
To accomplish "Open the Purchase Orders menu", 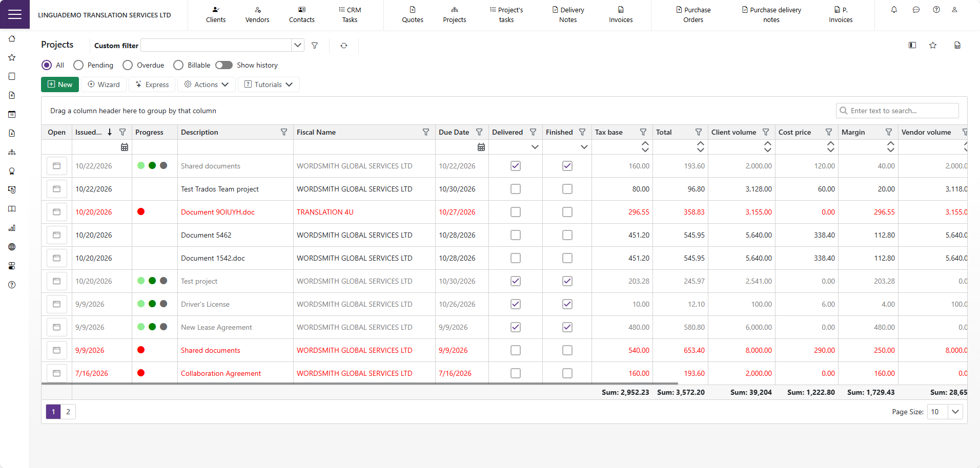I will pyautogui.click(x=693, y=15).
